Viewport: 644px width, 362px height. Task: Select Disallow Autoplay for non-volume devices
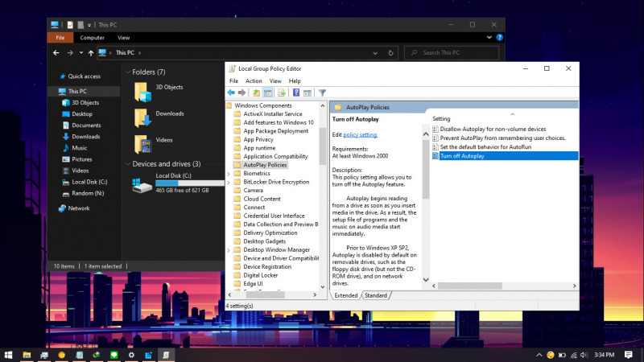pos(493,129)
